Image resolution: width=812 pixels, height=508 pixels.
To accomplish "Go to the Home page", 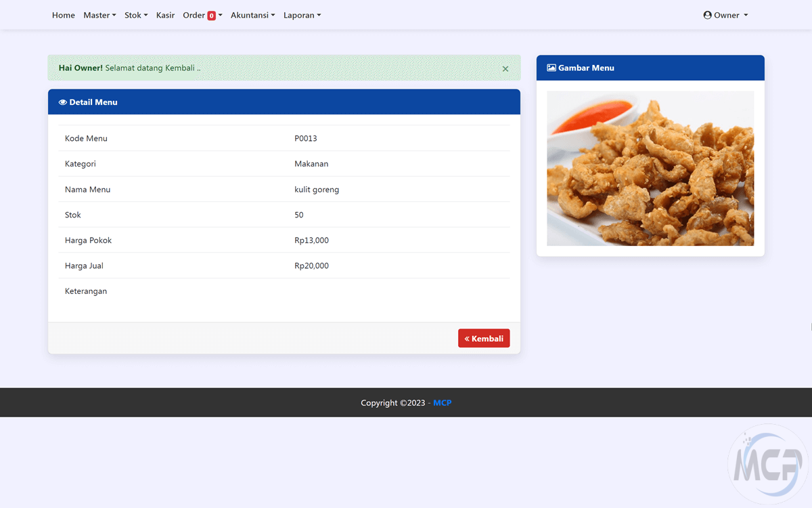I will click(x=64, y=15).
